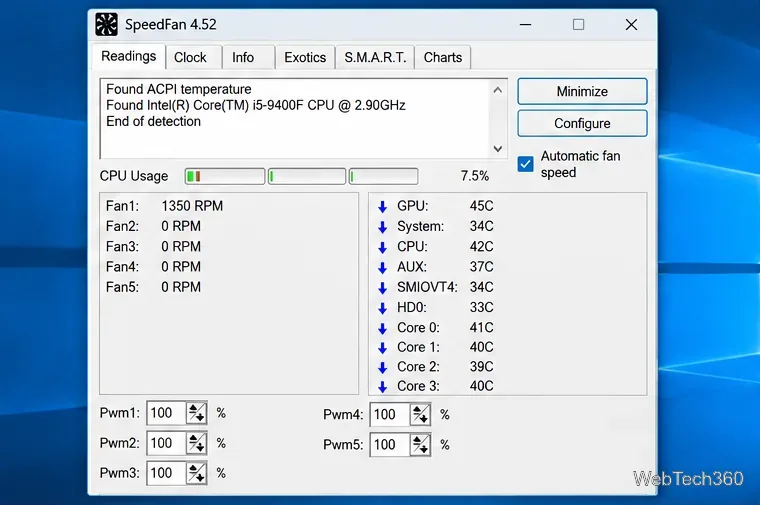Maximize the SpeedFan window

(578, 24)
